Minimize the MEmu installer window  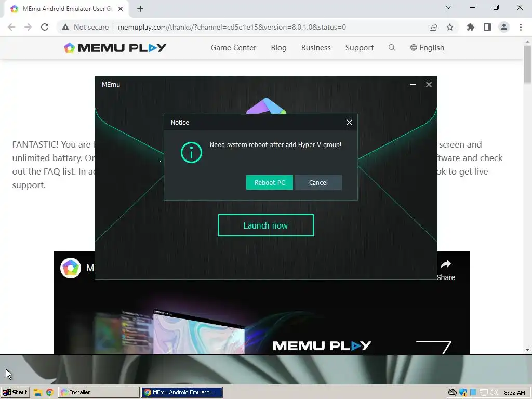point(413,85)
